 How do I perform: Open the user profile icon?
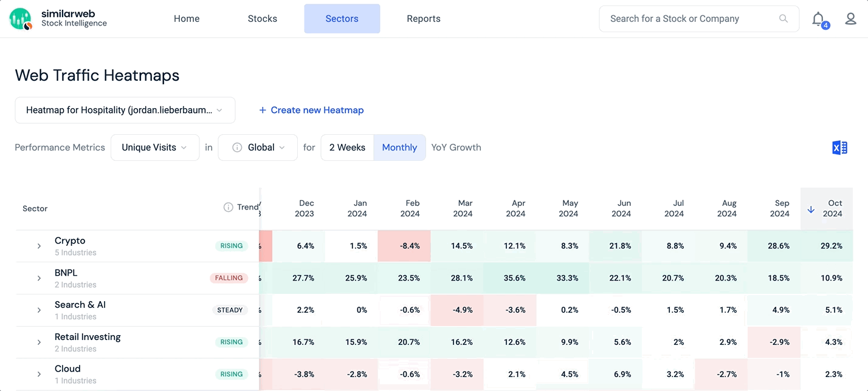(851, 19)
